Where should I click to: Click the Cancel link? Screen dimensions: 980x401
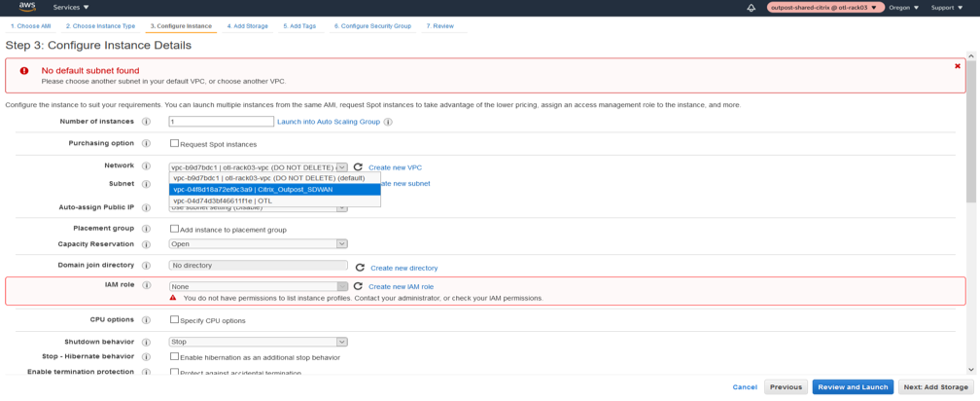coord(745,387)
